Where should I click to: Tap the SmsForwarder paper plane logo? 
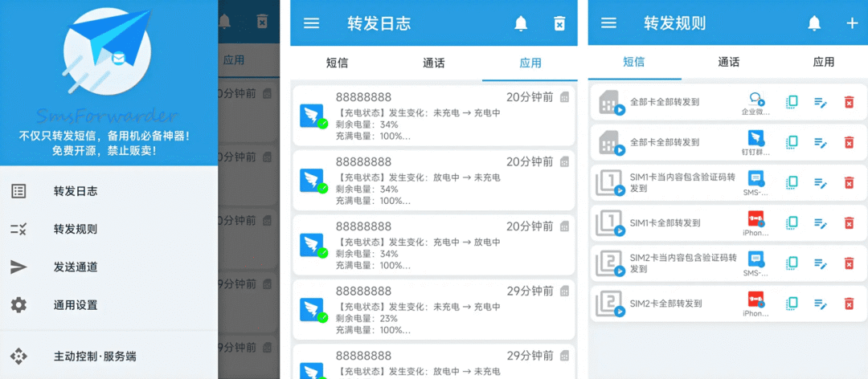[x=108, y=52]
